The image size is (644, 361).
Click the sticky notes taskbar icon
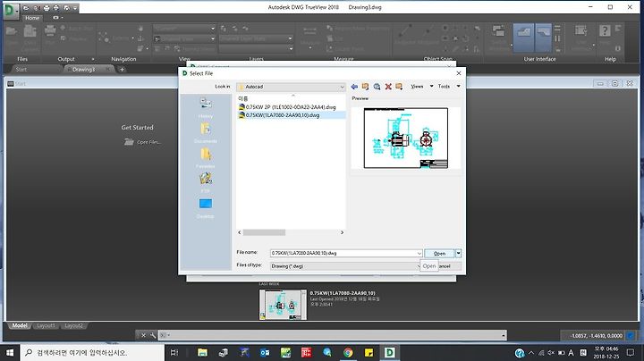point(369,352)
